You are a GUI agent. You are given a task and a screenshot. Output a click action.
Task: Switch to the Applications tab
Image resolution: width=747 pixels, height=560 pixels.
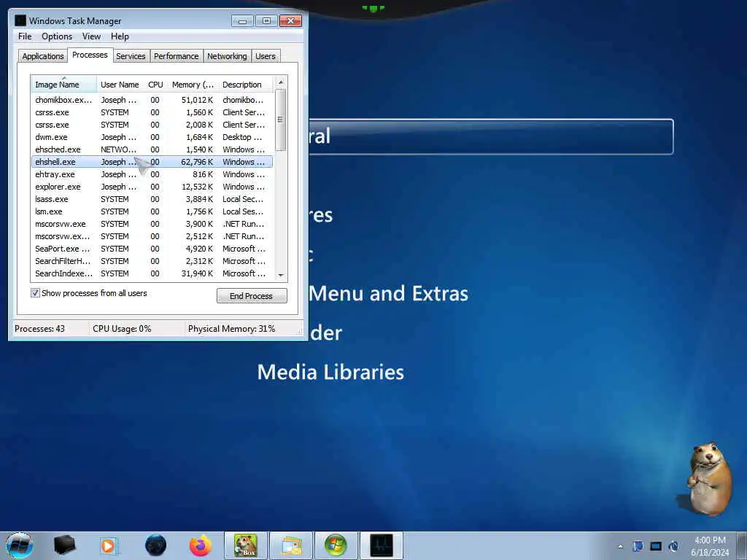click(43, 56)
